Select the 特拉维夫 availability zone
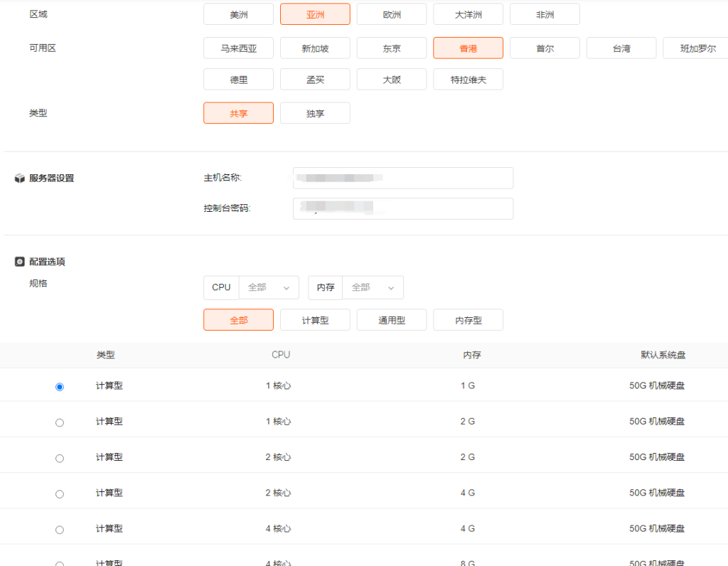The width and height of the screenshot is (728, 566). point(468,80)
